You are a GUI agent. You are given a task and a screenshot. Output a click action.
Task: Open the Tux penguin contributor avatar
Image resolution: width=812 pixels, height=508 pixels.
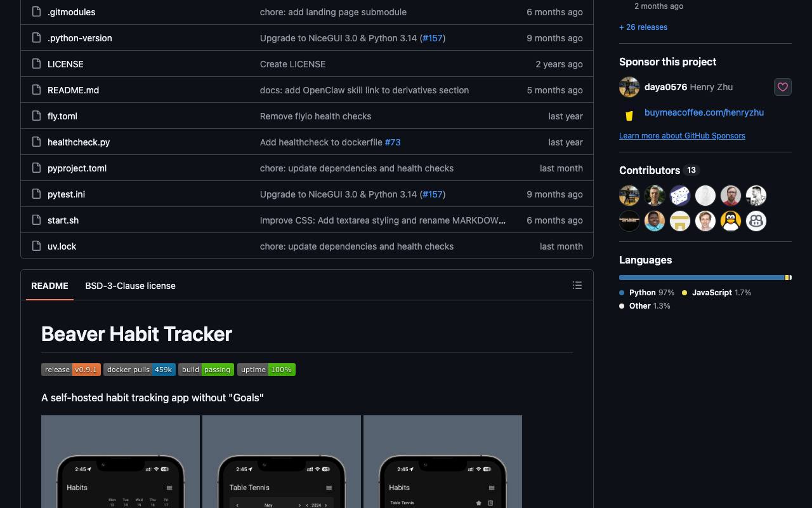[731, 221]
